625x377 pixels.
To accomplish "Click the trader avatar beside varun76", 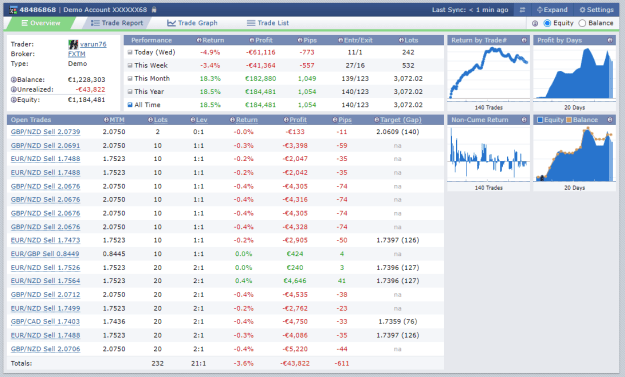I will pos(73,44).
